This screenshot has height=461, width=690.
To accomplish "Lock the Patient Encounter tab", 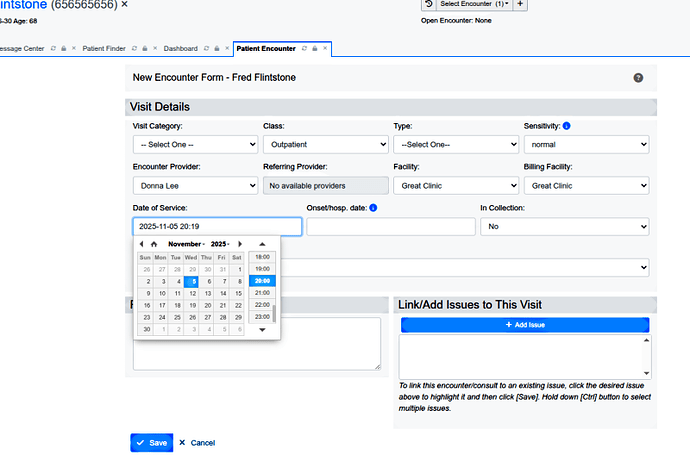I will tap(313, 48).
